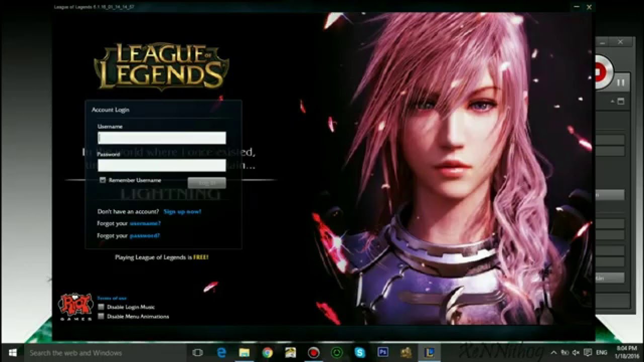644x362 pixels.
Task: Click the Password input field
Action: [162, 165]
